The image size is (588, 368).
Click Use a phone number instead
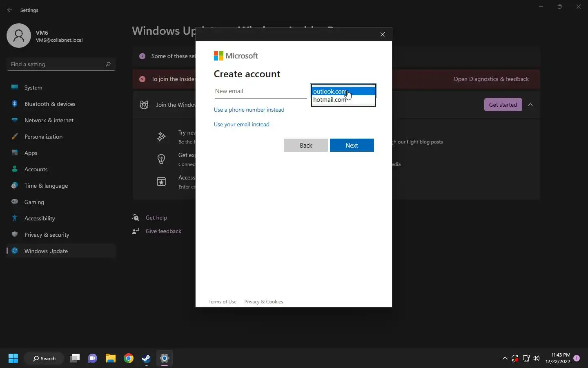click(249, 110)
